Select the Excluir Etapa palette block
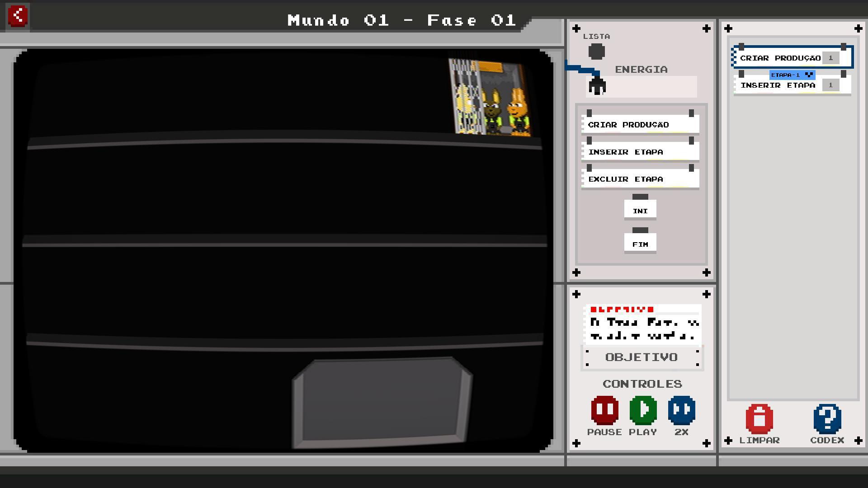This screenshot has width=868, height=488. pos(640,179)
